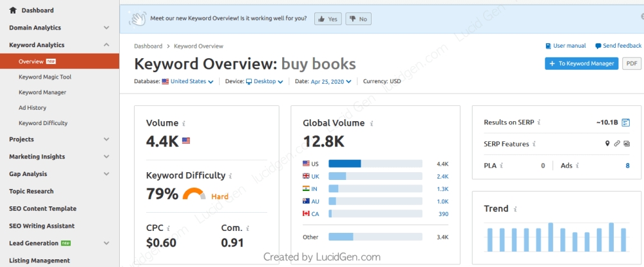Click the To Keyword Manager button
The width and height of the screenshot is (644, 267).
[x=582, y=63]
